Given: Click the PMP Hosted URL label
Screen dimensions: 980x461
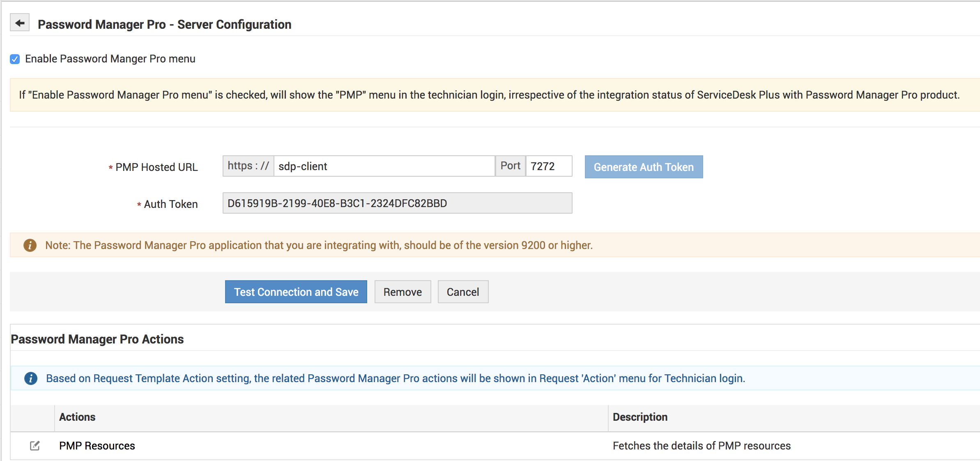Looking at the screenshot, I should pos(156,167).
